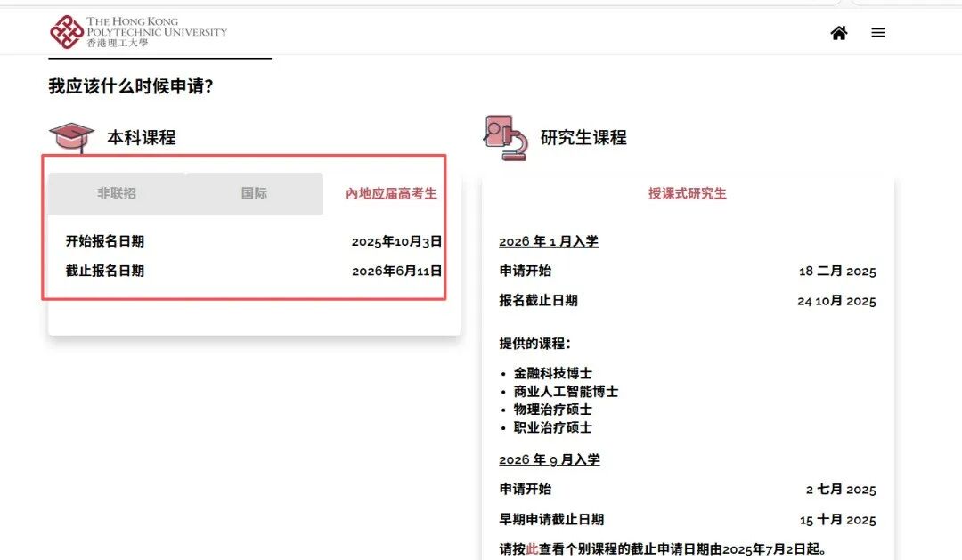Click the 研究生课程 section title
Screen dimensions: 962x560
[583, 138]
